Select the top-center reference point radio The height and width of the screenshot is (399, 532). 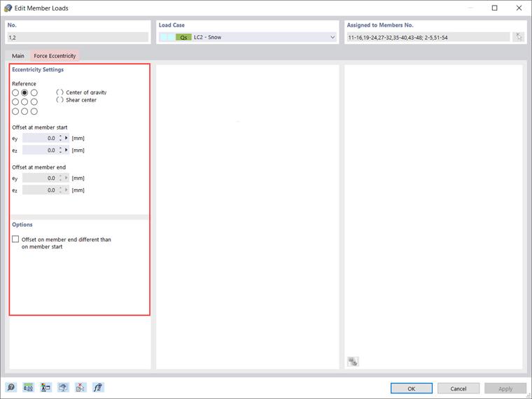[x=24, y=92]
